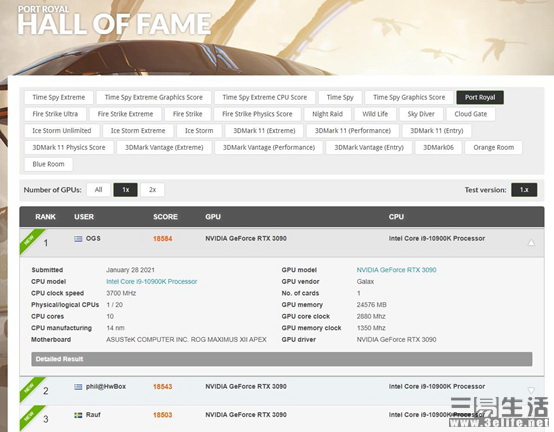Open the Sky Diver rankings
554x432 pixels.
(421, 114)
